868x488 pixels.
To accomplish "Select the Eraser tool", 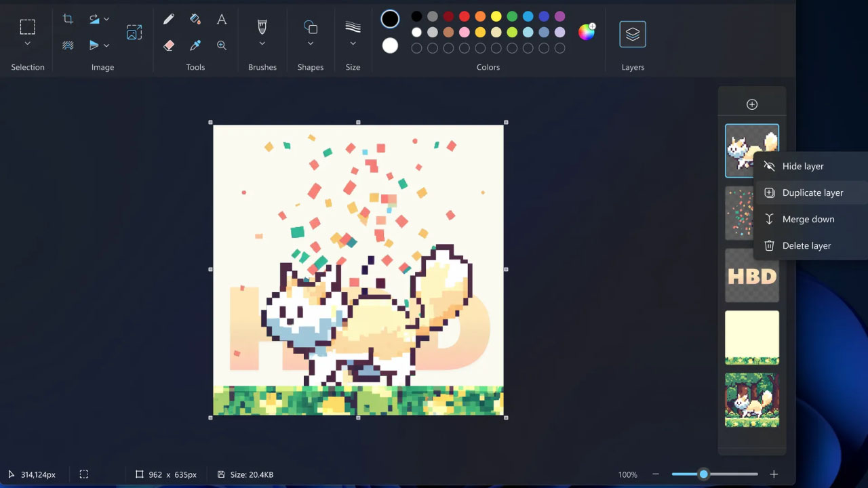I will tap(169, 45).
